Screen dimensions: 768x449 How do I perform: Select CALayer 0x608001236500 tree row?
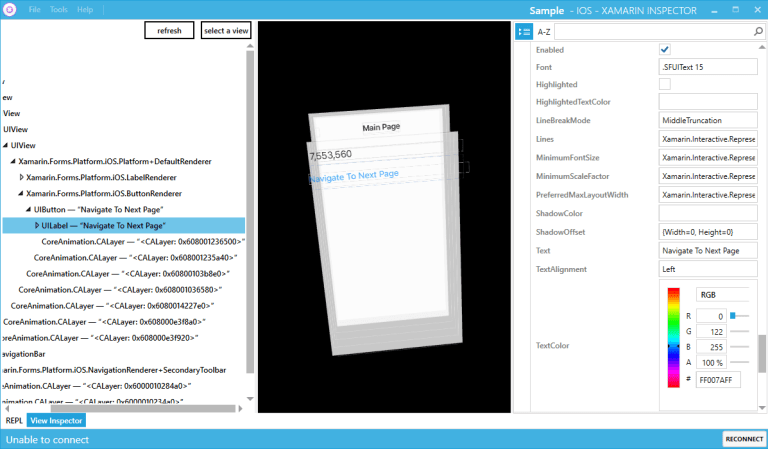pos(143,242)
